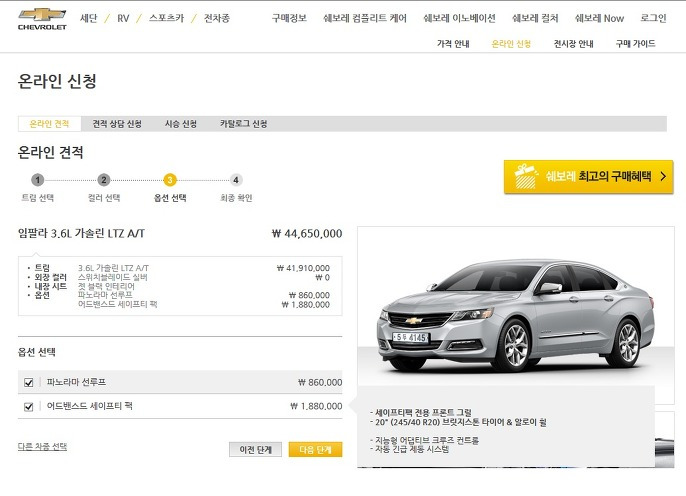Click the 쉐보레 최고의 구매혜택 banner
This screenshot has height=496, width=686.
pos(588,177)
